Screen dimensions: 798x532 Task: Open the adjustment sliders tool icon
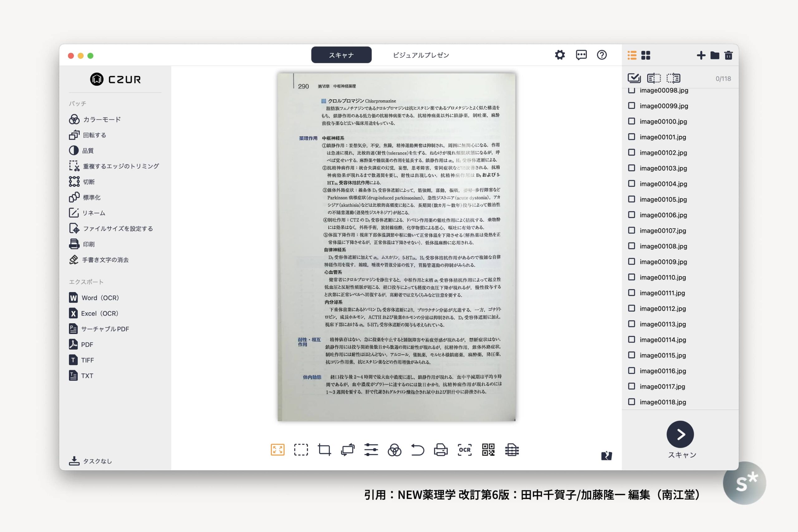point(371,450)
